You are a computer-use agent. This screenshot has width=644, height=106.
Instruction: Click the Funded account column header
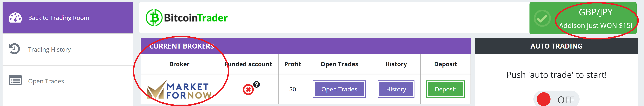[248, 64]
